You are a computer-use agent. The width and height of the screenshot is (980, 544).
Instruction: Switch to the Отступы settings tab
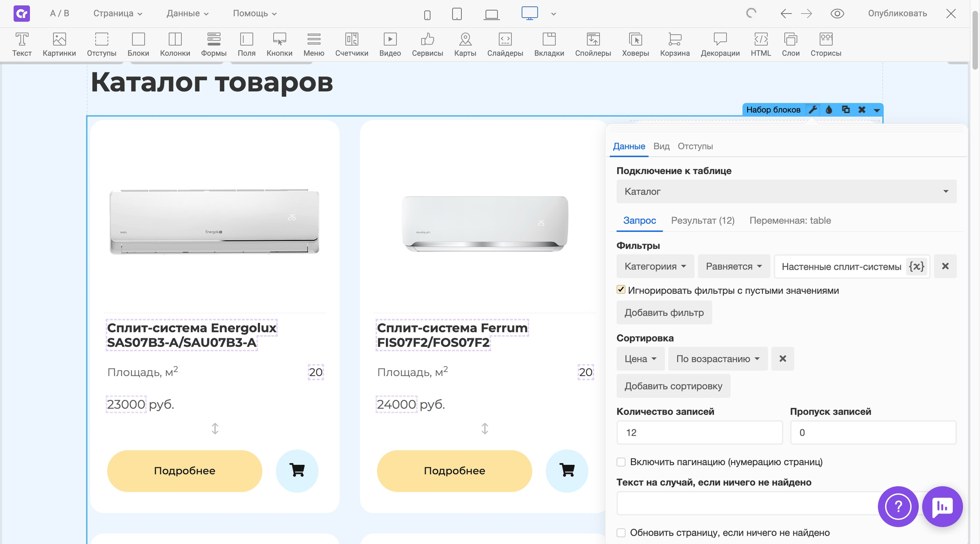(695, 146)
